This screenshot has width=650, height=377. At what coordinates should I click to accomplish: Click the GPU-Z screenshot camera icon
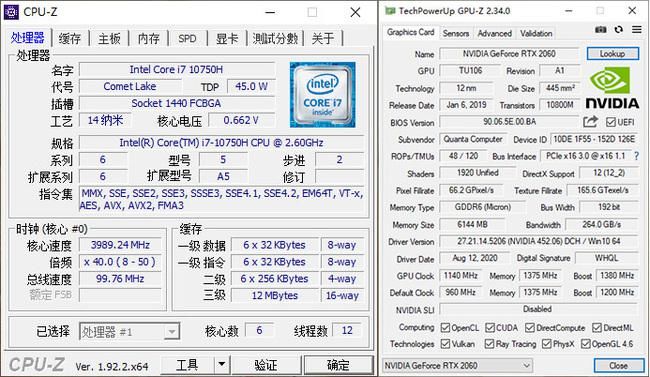click(x=601, y=29)
